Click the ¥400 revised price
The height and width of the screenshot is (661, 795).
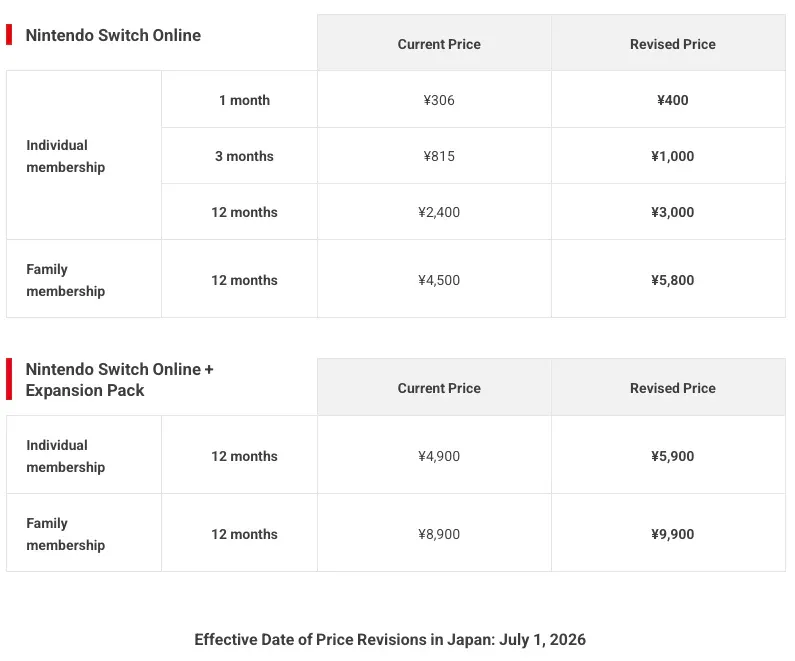click(673, 100)
